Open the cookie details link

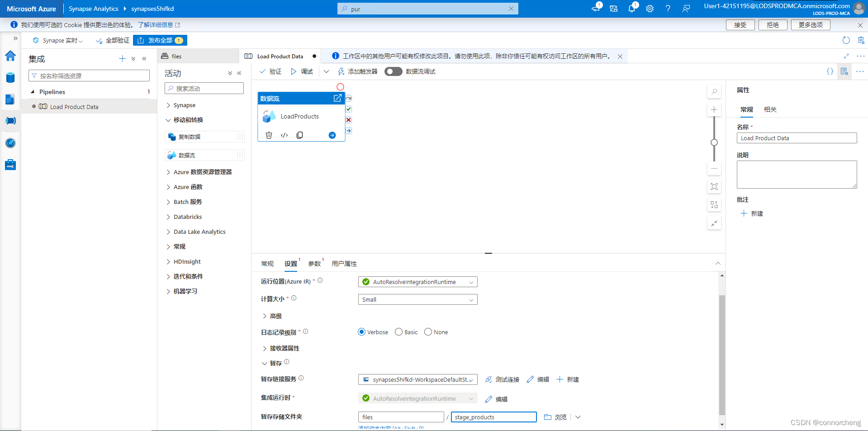pos(159,25)
